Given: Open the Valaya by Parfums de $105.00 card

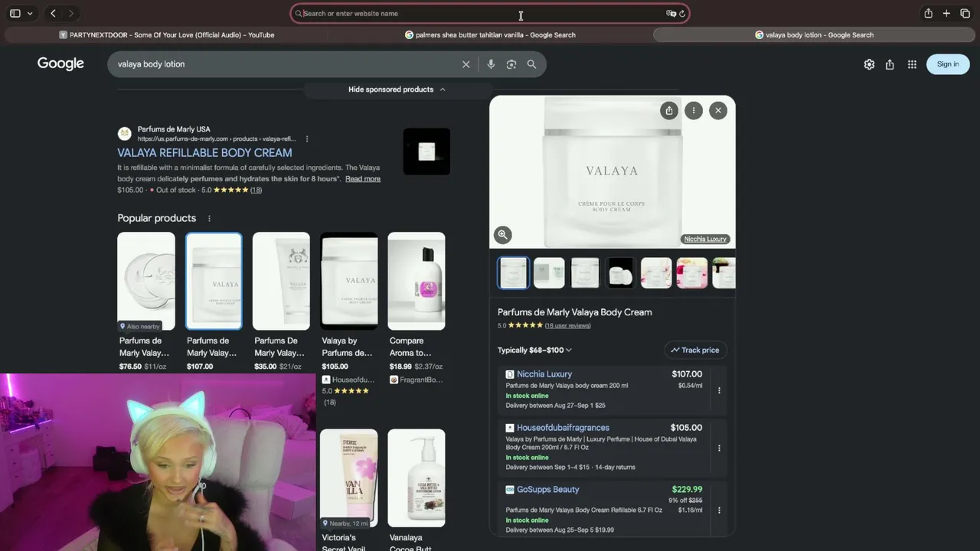Looking at the screenshot, I should coord(348,319).
